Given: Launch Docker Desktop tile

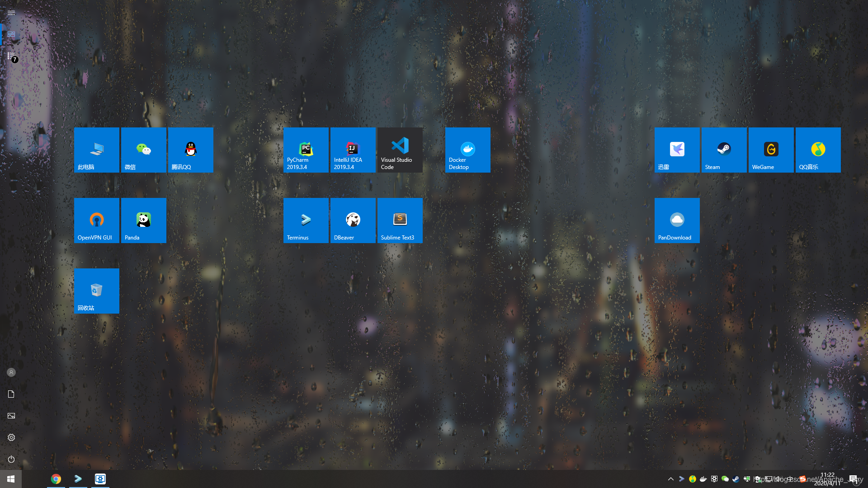Looking at the screenshot, I should [468, 150].
